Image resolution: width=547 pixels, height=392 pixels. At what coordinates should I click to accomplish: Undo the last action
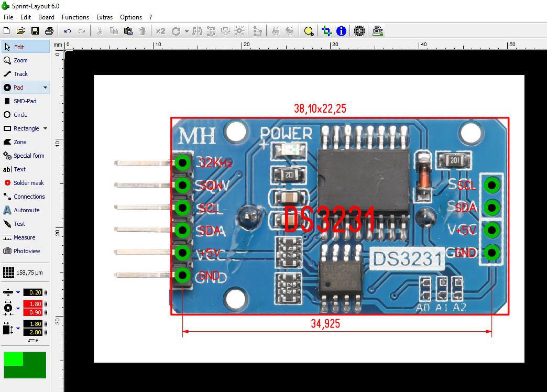point(68,31)
